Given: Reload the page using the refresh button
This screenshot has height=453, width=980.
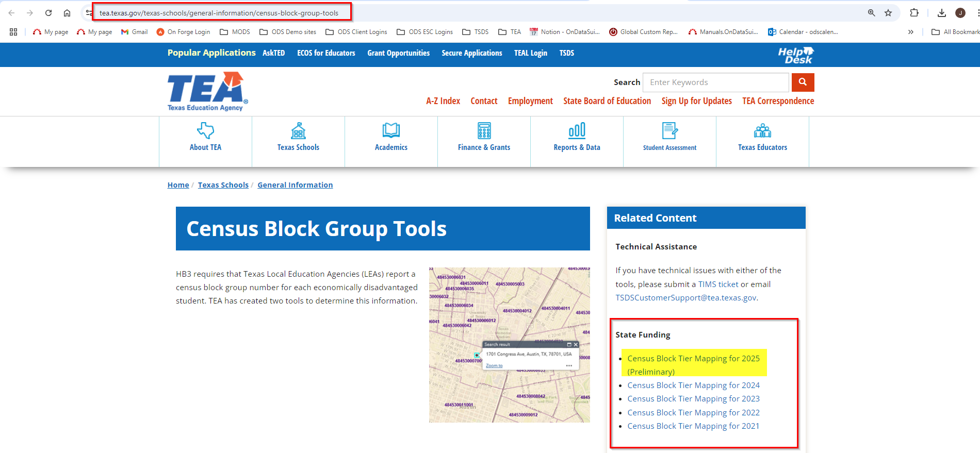Looking at the screenshot, I should pos(48,13).
